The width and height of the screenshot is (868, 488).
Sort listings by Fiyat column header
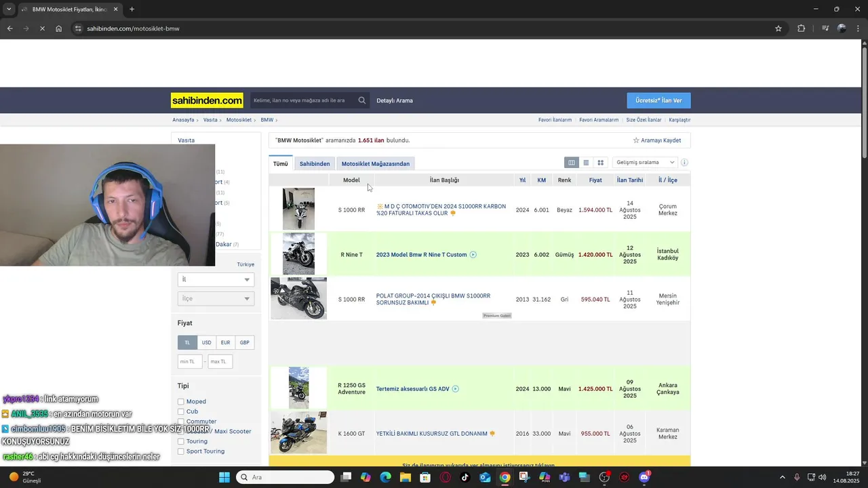[x=595, y=180]
